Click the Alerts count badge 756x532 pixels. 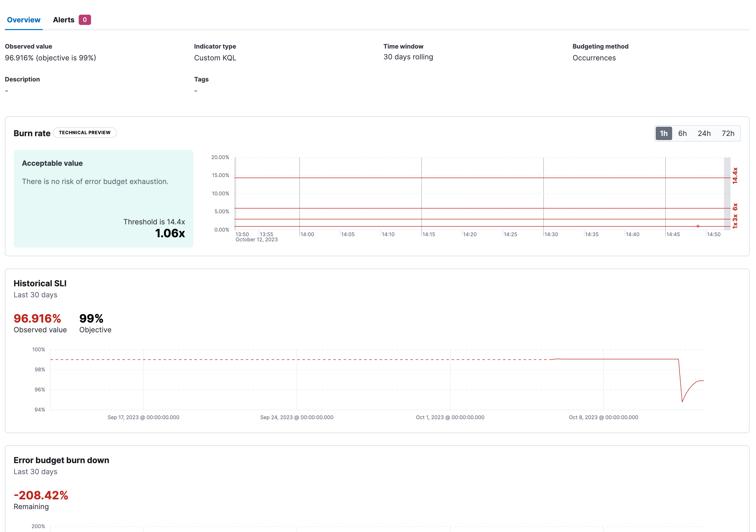[x=85, y=20]
